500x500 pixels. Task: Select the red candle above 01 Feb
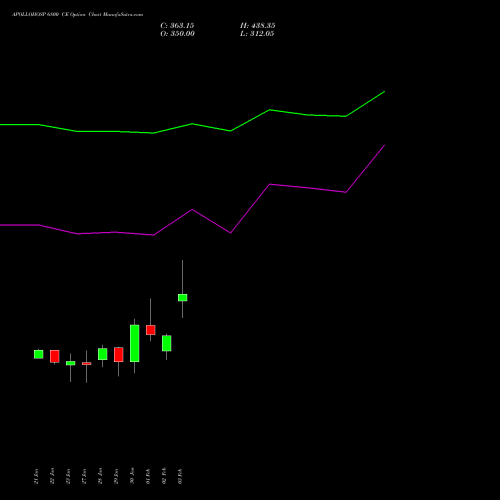[x=151, y=330]
